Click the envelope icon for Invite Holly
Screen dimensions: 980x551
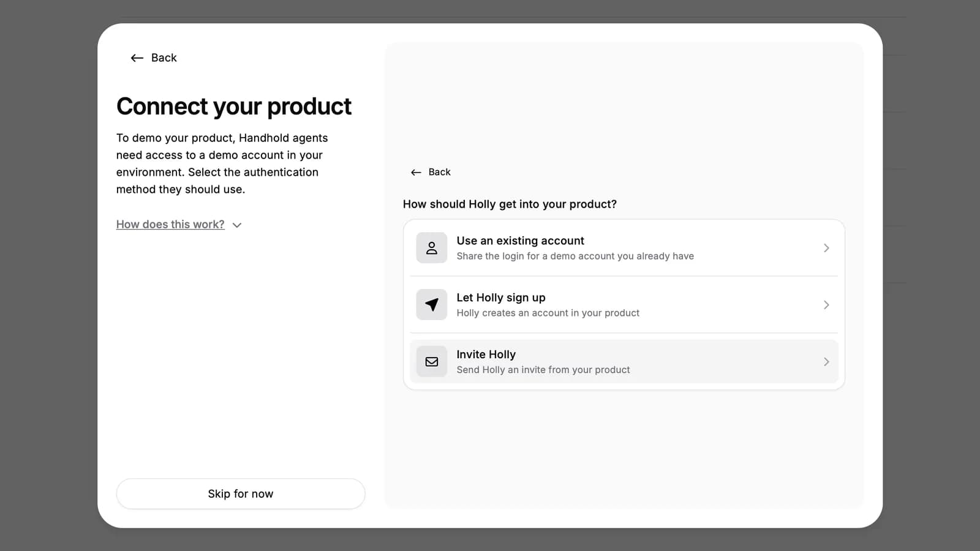click(x=432, y=362)
